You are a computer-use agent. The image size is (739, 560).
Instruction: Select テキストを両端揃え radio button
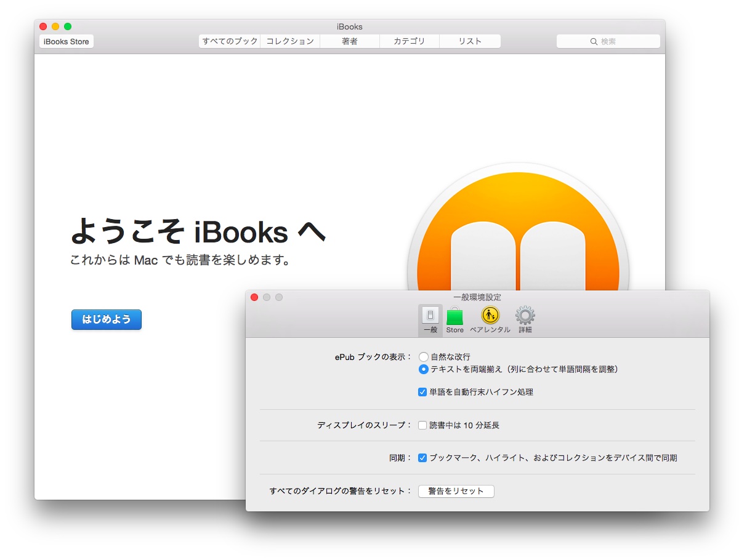pyautogui.click(x=424, y=369)
